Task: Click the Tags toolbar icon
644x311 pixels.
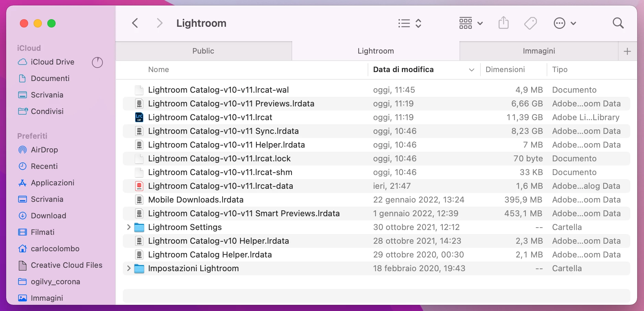Action: tap(530, 23)
